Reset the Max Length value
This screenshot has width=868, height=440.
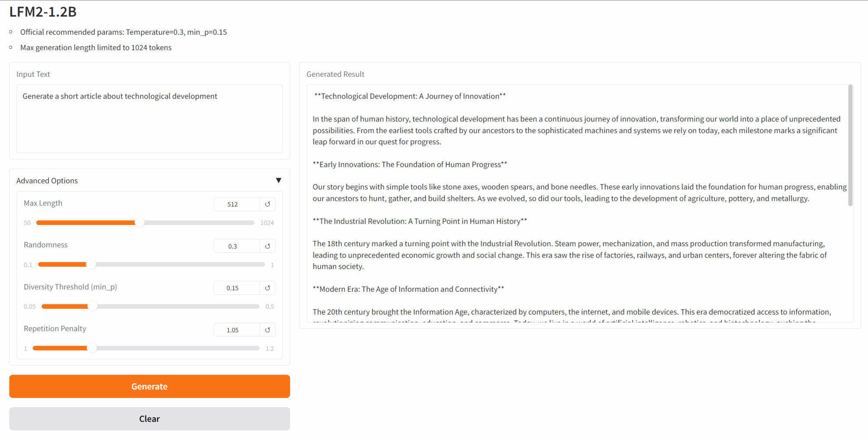click(267, 204)
